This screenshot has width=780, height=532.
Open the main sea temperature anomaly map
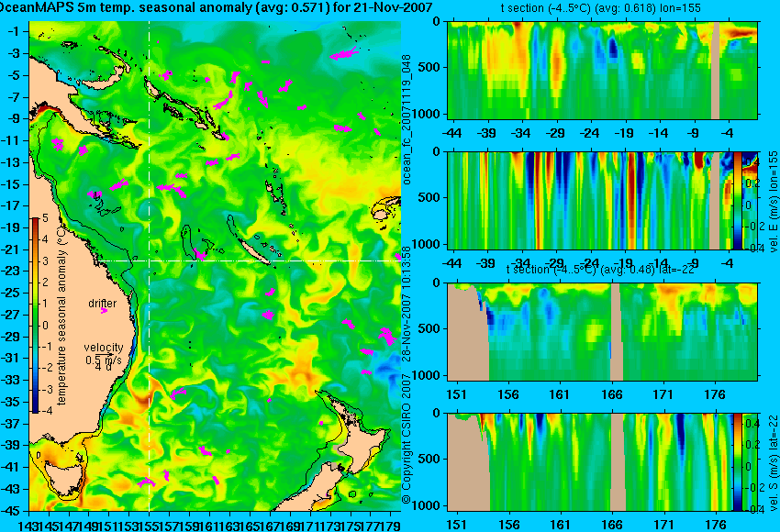215,265
